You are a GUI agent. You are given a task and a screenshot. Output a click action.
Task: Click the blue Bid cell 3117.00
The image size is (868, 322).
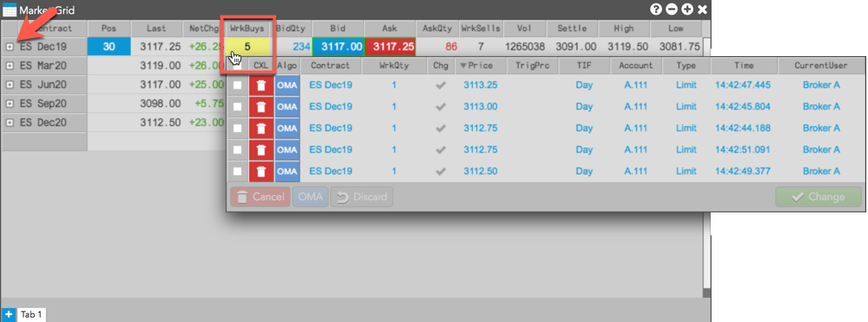[338, 47]
